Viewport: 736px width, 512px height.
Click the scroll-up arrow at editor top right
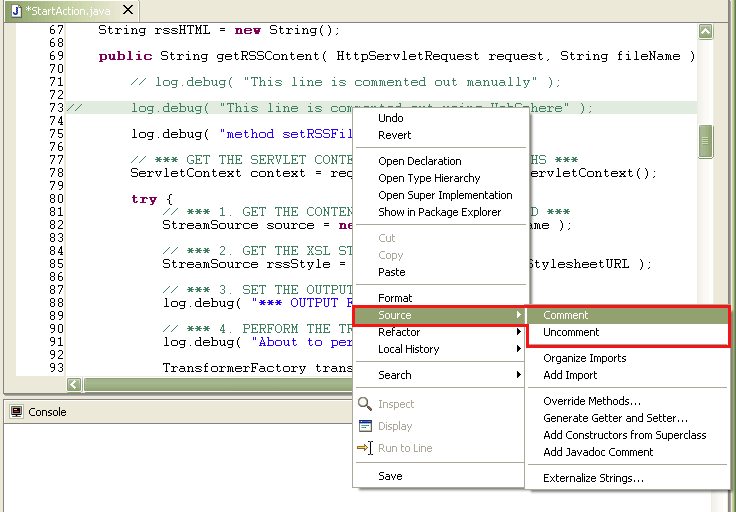pos(705,31)
